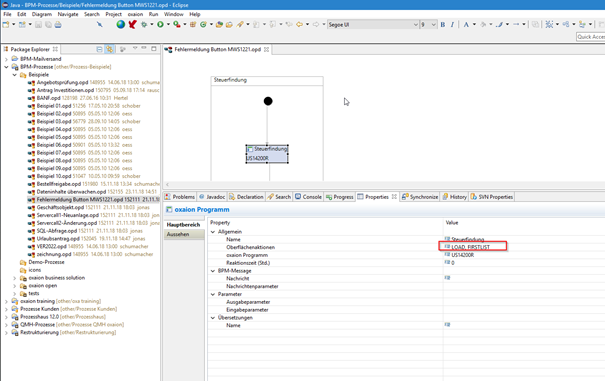605x381 pixels.
Task: Open the File menu
Action: pos(7,14)
